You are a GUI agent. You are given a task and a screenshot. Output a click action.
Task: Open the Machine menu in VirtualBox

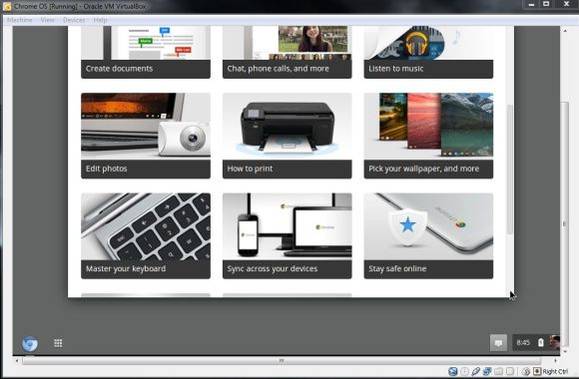click(x=20, y=20)
